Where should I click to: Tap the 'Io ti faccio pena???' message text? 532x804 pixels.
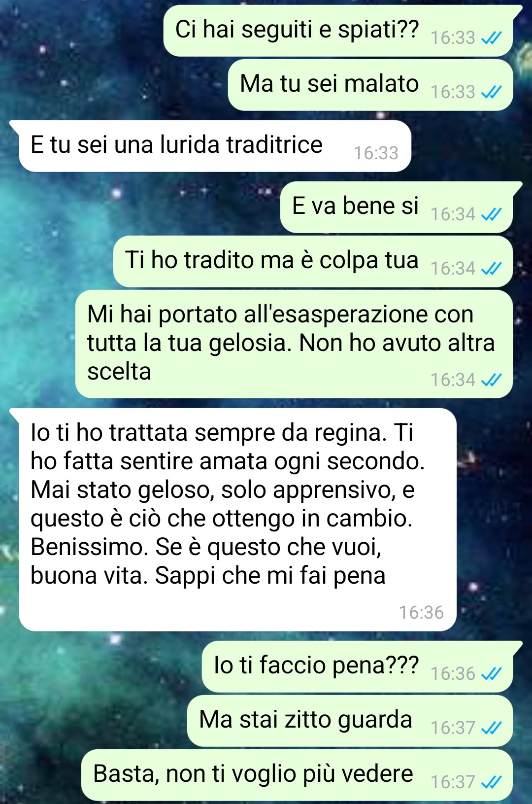pos(316,665)
